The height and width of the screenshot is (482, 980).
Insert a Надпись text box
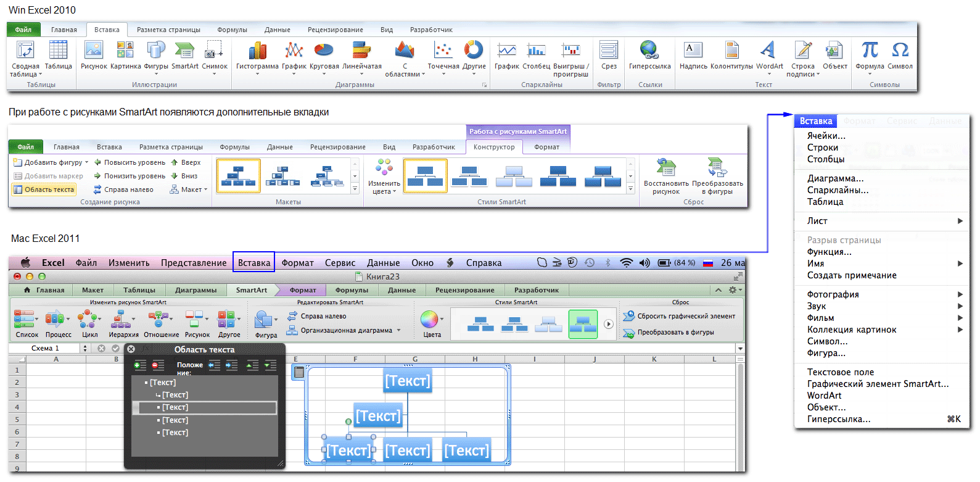click(x=693, y=54)
